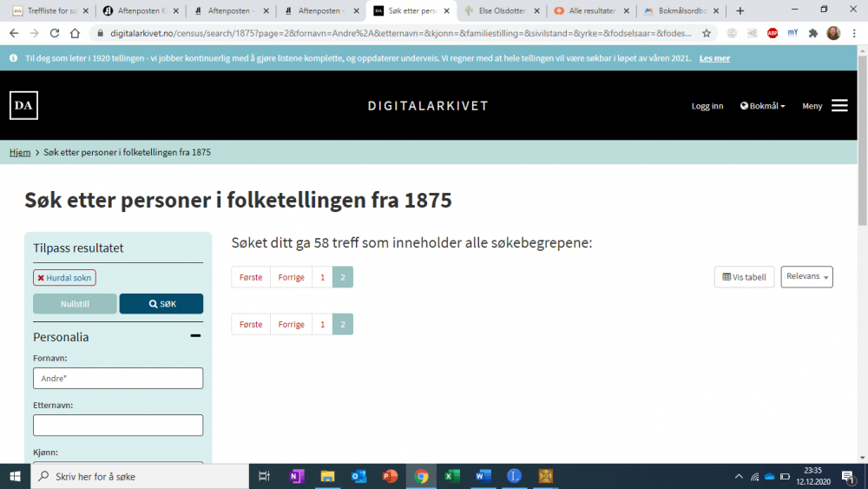Open the Relevans sort dropdown
Screen dimensions: 868x489
click(806, 277)
